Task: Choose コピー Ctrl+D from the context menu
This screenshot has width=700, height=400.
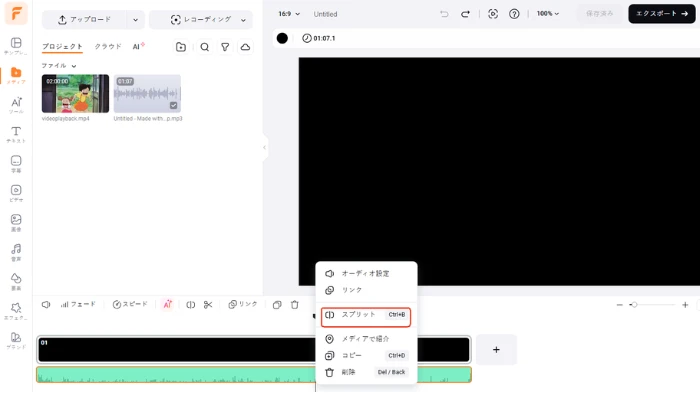Action: (x=366, y=355)
